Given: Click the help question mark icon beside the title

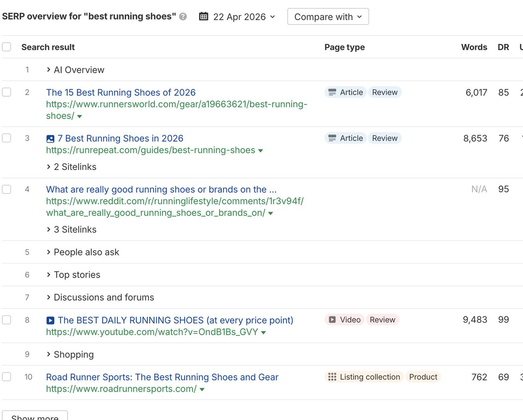Looking at the screenshot, I should [x=183, y=17].
